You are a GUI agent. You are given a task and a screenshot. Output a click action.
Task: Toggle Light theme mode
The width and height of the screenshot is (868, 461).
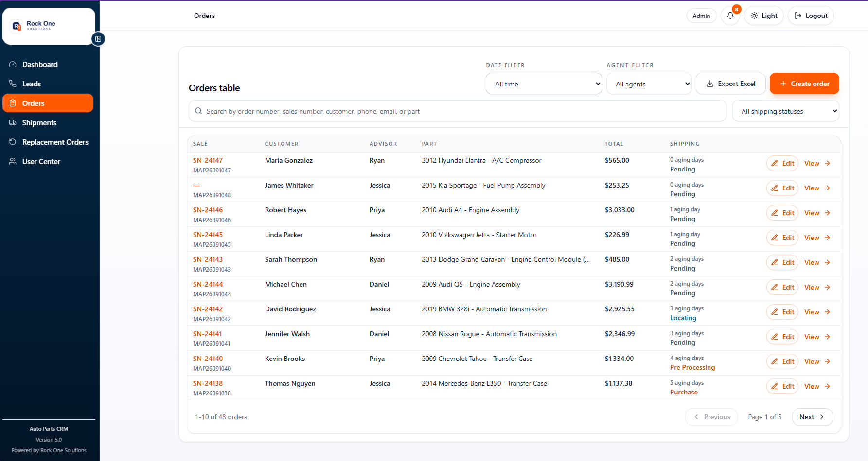pos(763,16)
